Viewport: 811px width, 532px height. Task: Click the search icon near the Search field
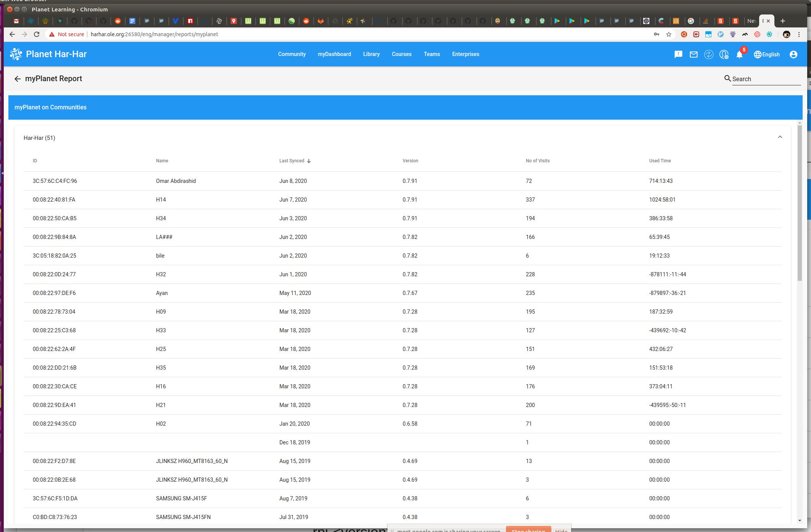pos(727,79)
